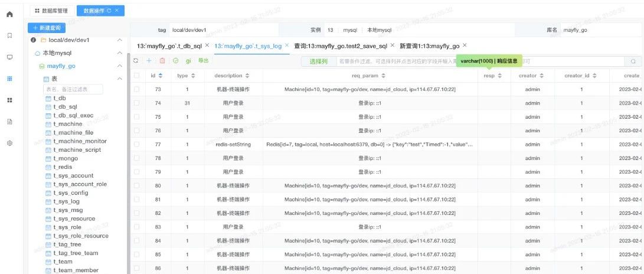
Task: Check the row with id 86
Action: (x=137, y=268)
